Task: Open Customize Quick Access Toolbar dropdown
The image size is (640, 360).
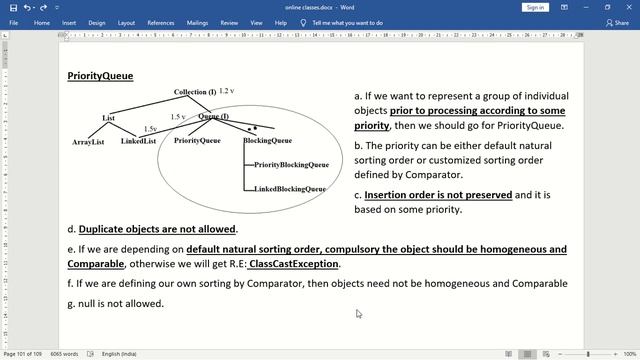Action: click(57, 8)
